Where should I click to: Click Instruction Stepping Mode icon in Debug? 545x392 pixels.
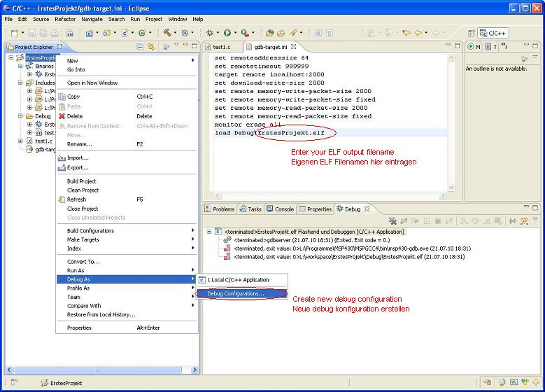[512, 221]
